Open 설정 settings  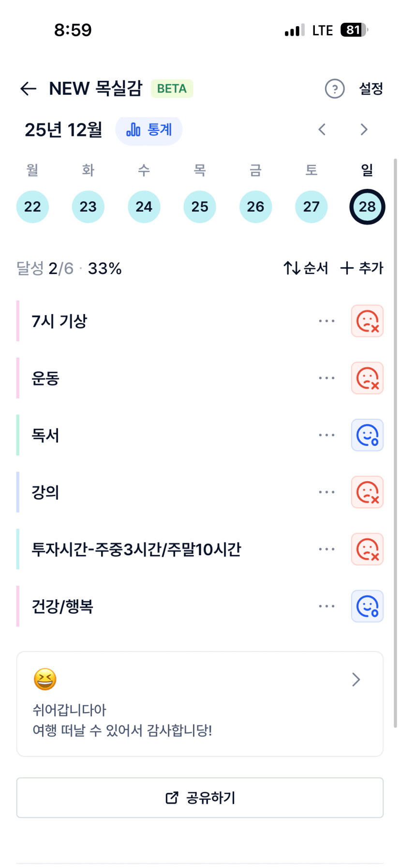371,89
